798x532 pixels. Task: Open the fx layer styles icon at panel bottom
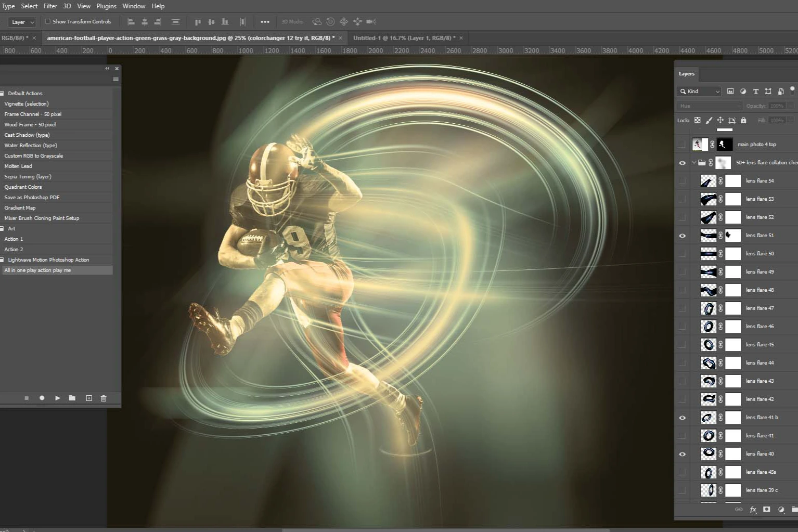click(753, 510)
